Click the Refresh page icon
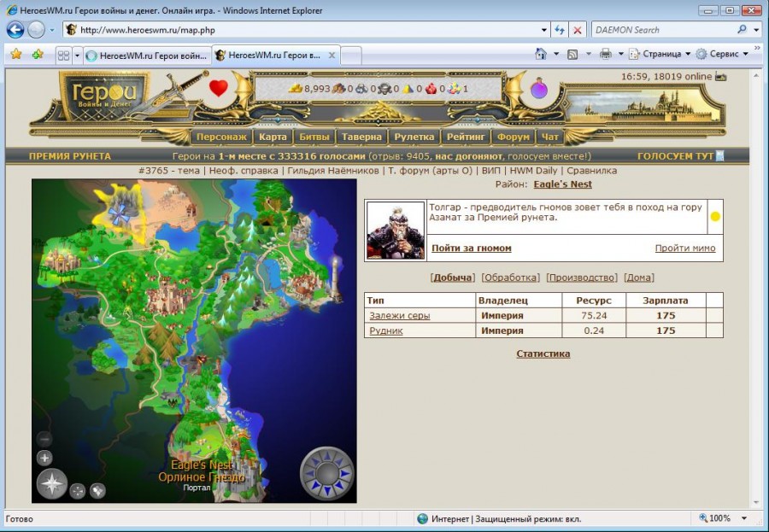Image resolution: width=769 pixels, height=532 pixels. point(560,30)
